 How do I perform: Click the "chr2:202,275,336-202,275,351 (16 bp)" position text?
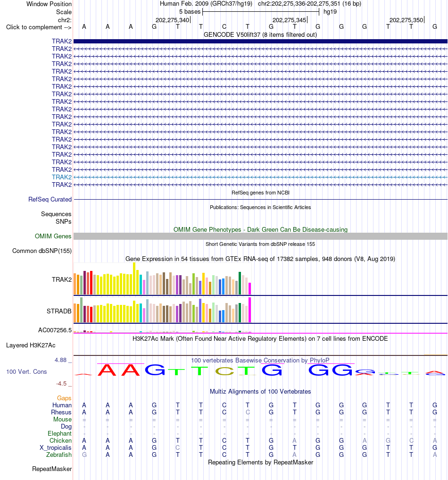[309, 4]
